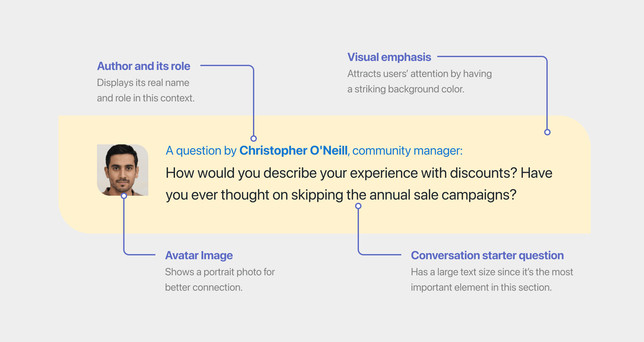The height and width of the screenshot is (342, 644).
Task: Click the 'Visual emphasis' heading
Action: coord(389,57)
